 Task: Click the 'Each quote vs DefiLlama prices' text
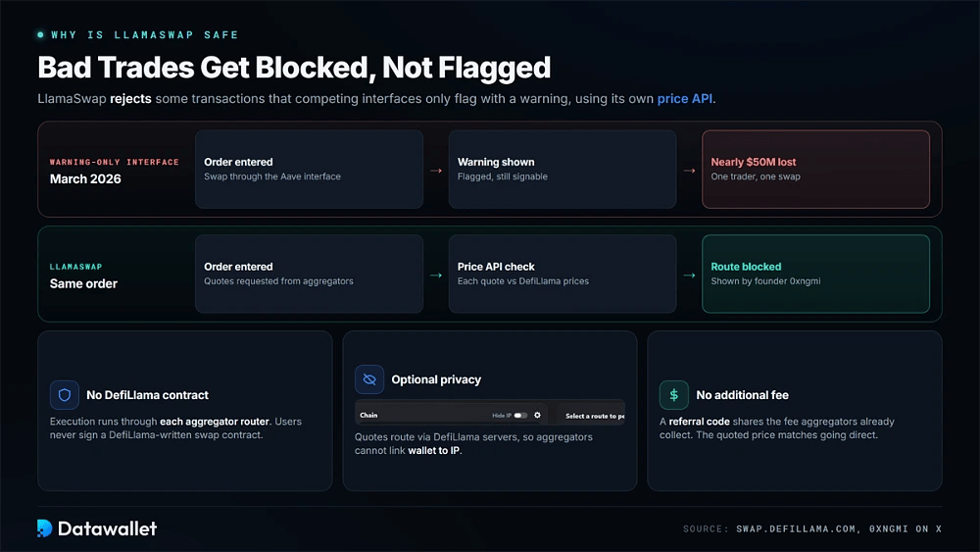(x=523, y=281)
